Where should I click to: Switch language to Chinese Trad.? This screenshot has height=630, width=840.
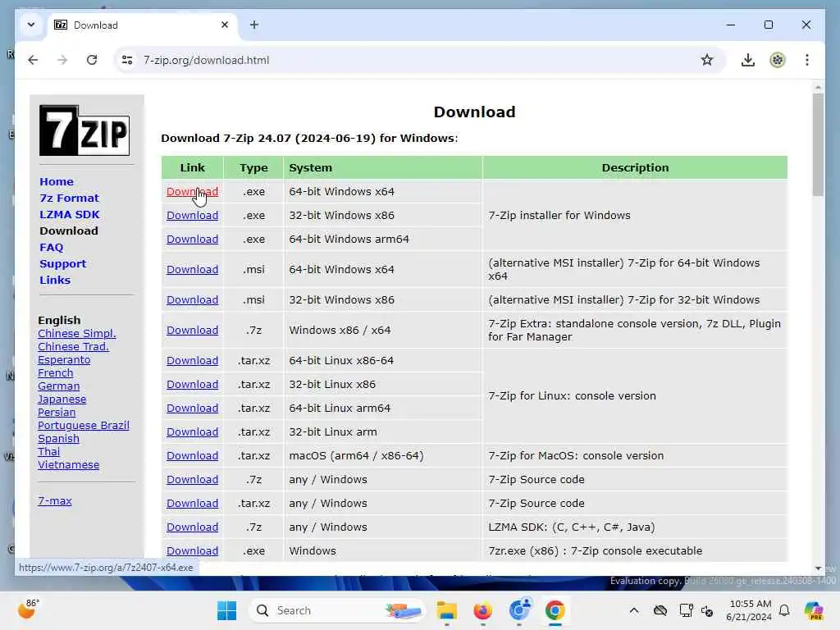point(73,347)
